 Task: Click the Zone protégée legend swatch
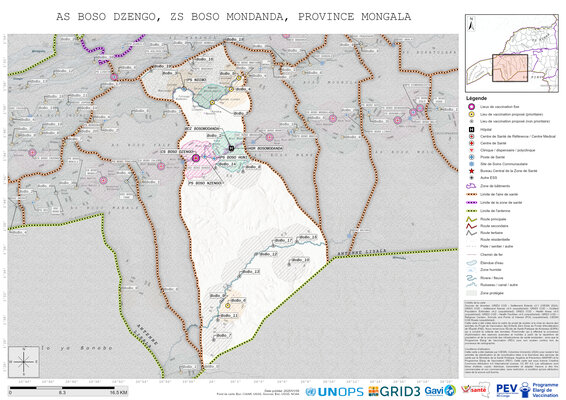click(471, 293)
